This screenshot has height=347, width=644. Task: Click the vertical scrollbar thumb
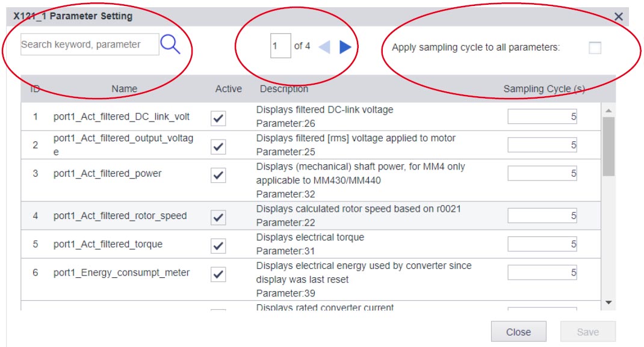(x=608, y=146)
